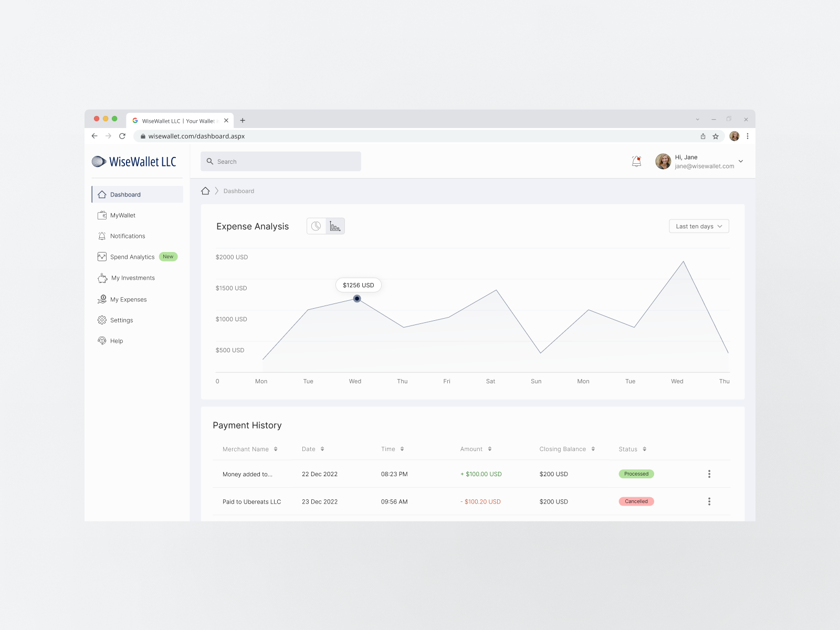The height and width of the screenshot is (630, 840).
Task: Open the kebab menu for the Ubereats payment
Action: (x=709, y=501)
